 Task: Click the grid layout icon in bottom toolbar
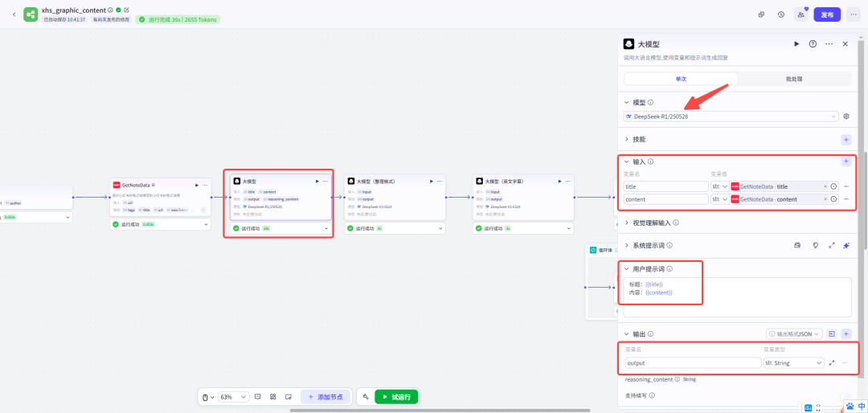[273, 397]
